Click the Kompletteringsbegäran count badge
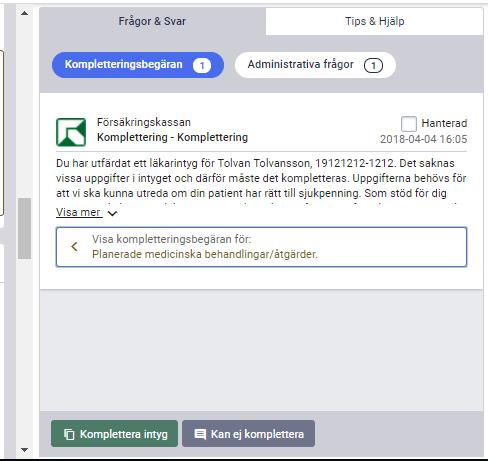Screen dimensions: 488x461 202,65
